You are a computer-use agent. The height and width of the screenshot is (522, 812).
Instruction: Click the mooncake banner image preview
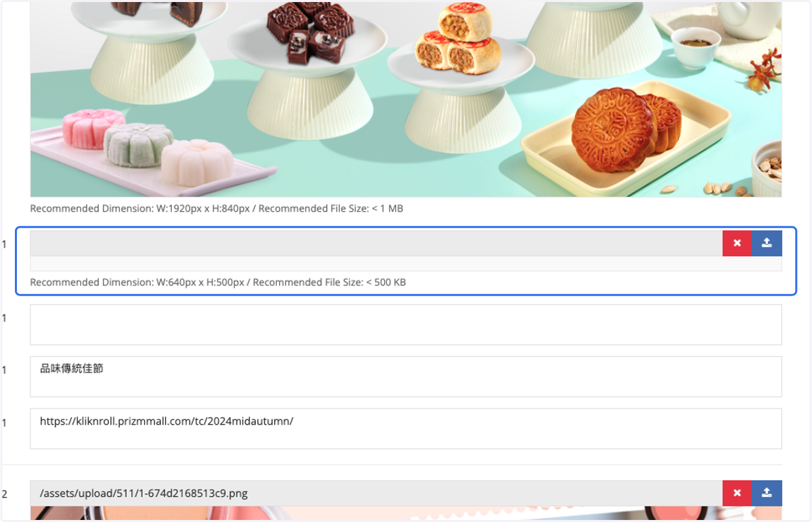(406, 99)
